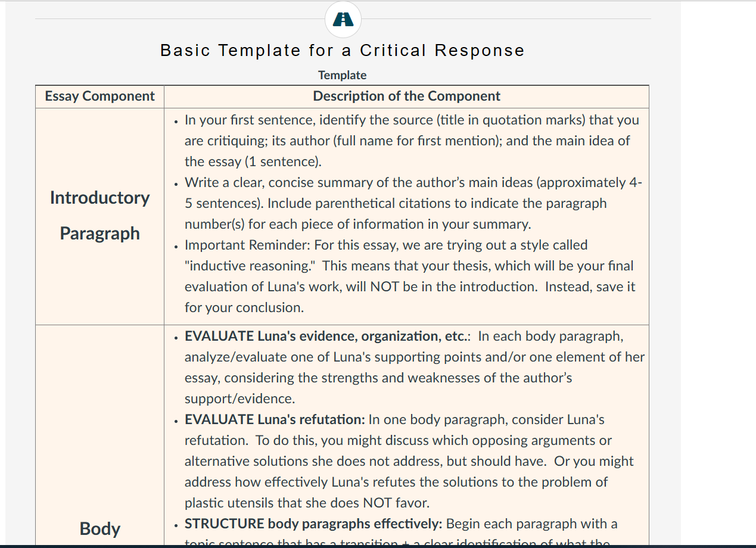Select the 'Essay Component' column header
The image size is (756, 548).
point(99,96)
